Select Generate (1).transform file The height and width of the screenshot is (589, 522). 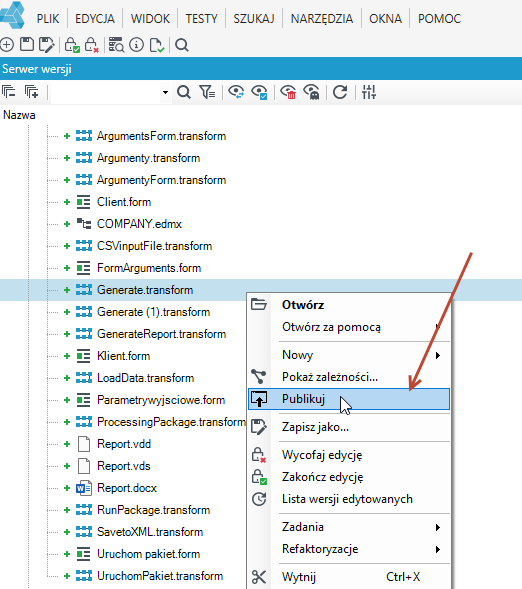pyautogui.click(x=153, y=312)
